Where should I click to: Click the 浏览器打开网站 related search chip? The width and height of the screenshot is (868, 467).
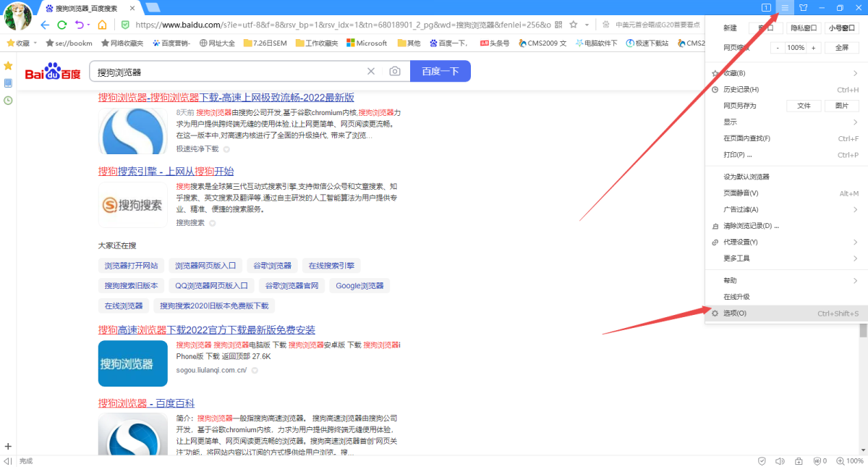click(132, 266)
